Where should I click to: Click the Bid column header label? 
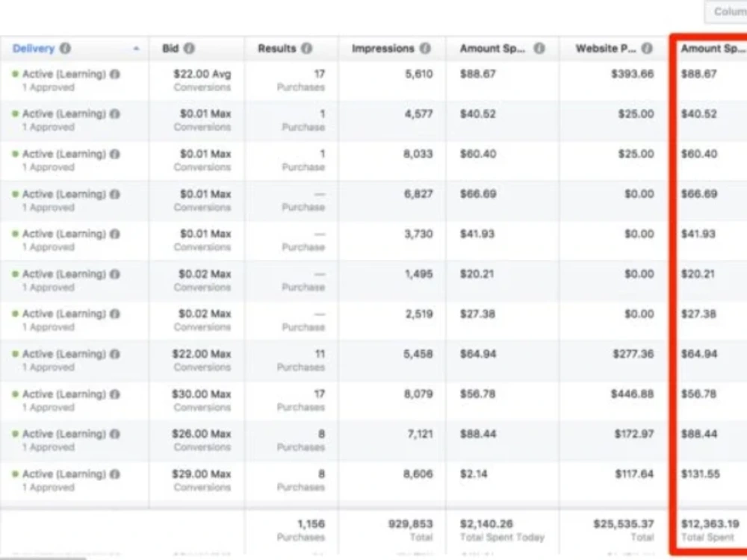pyautogui.click(x=170, y=49)
